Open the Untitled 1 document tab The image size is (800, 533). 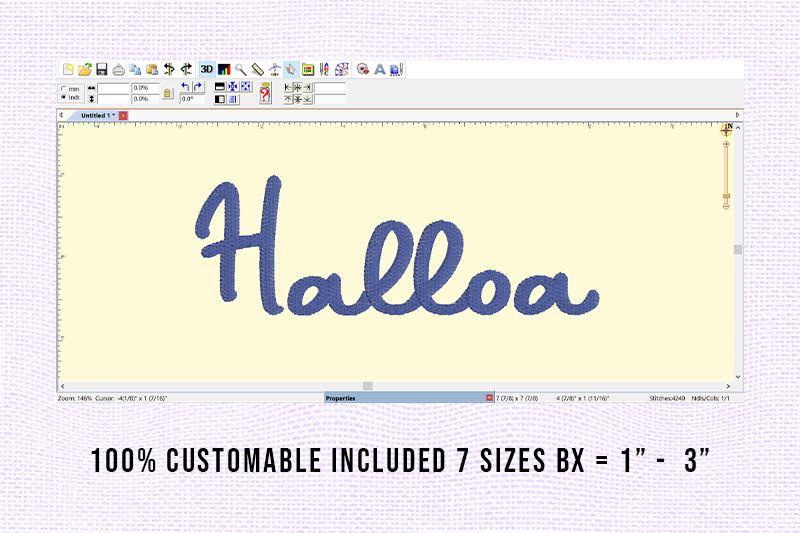point(95,116)
